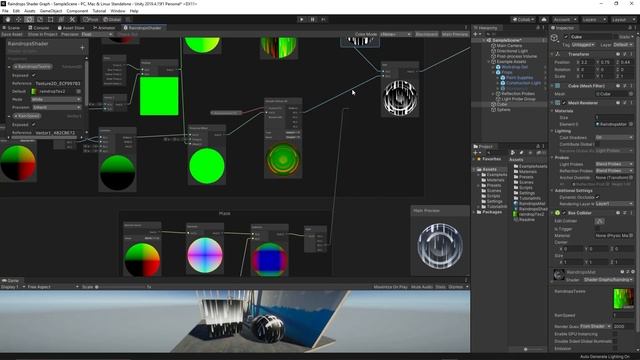Toggle Mesh Renderer enabled checkbox
640x360 pixels.
click(564, 103)
